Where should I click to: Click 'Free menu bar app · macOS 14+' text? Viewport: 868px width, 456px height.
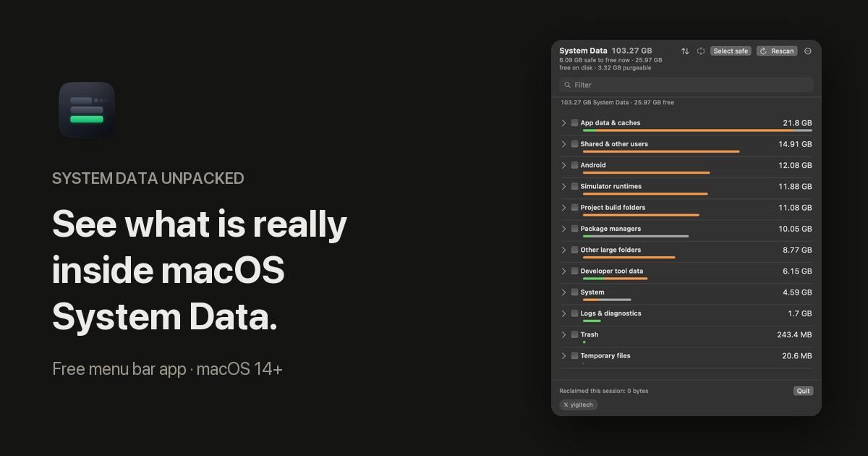[x=167, y=369]
